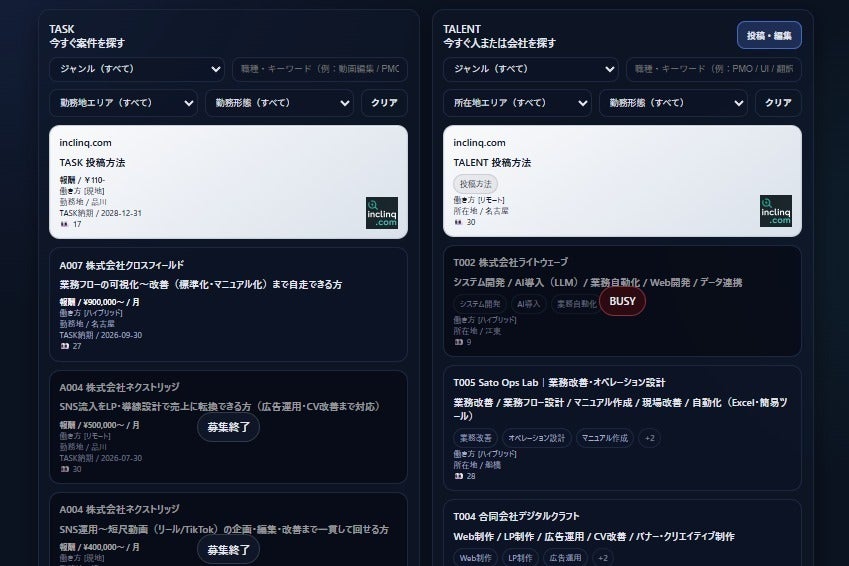
Task: Click 広告運用 tag on T004 card
Action: tap(565, 558)
